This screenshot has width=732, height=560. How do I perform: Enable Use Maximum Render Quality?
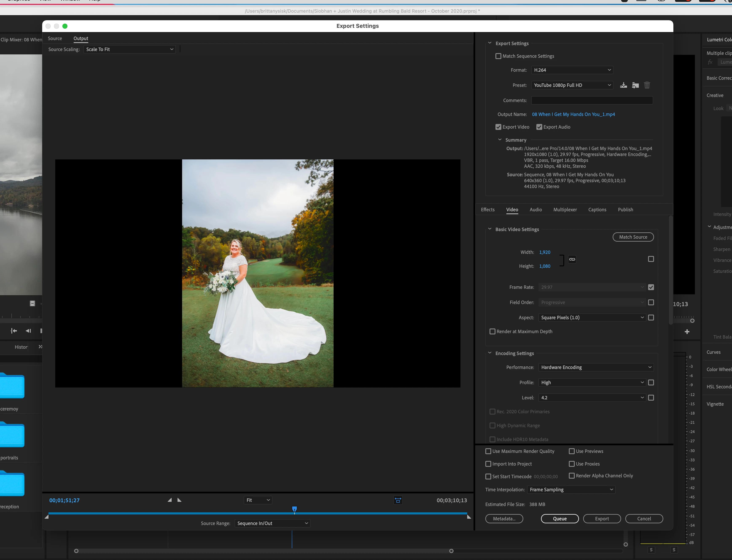488,451
